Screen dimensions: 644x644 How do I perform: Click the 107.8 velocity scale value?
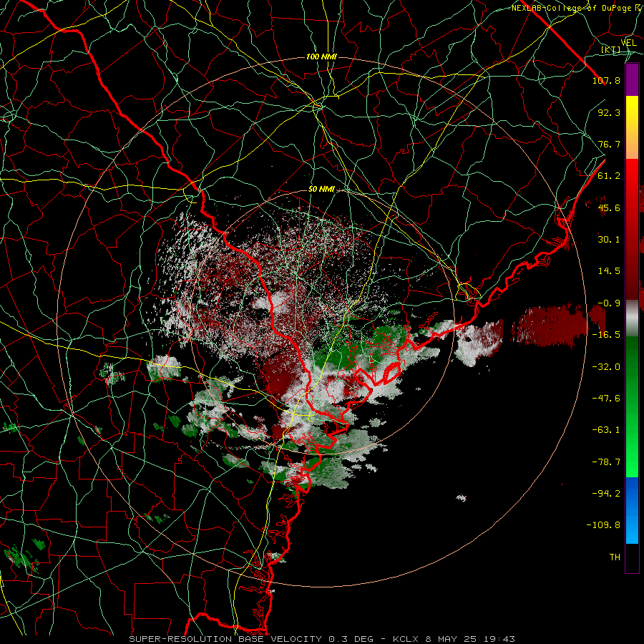(x=606, y=80)
